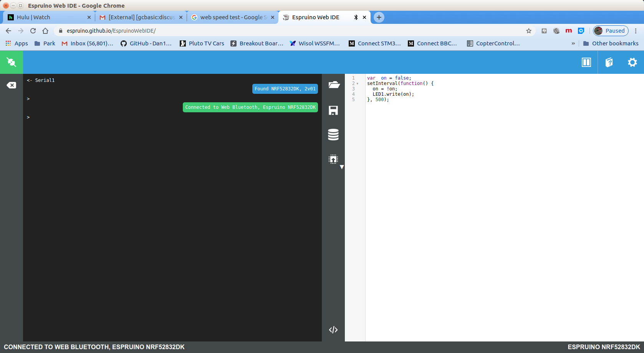Screen dimensions: 644x353
Task: Open device storage database icon
Action: pyautogui.click(x=333, y=135)
